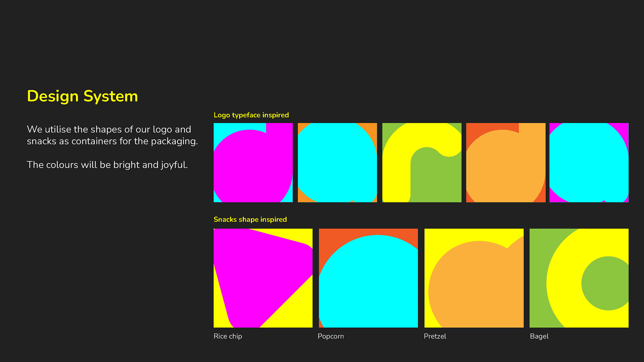Click the orange 'd' tile on red-orange

[x=506, y=163]
